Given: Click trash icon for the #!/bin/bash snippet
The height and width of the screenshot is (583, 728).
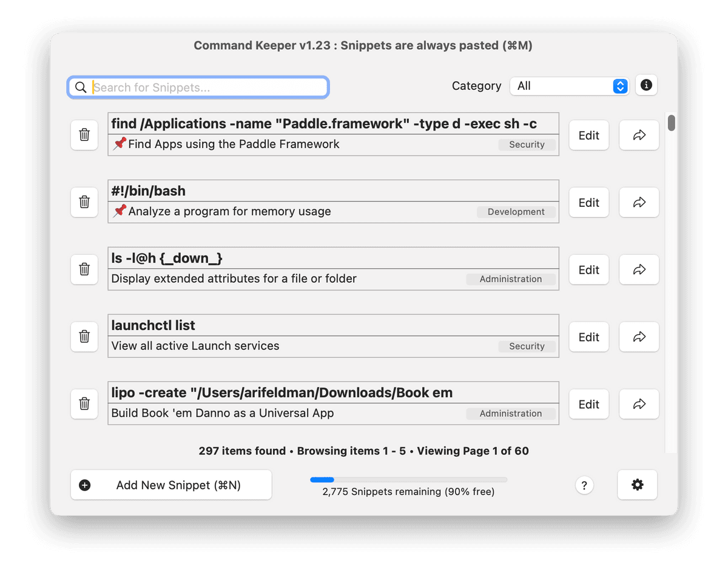Looking at the screenshot, I should coord(84,203).
